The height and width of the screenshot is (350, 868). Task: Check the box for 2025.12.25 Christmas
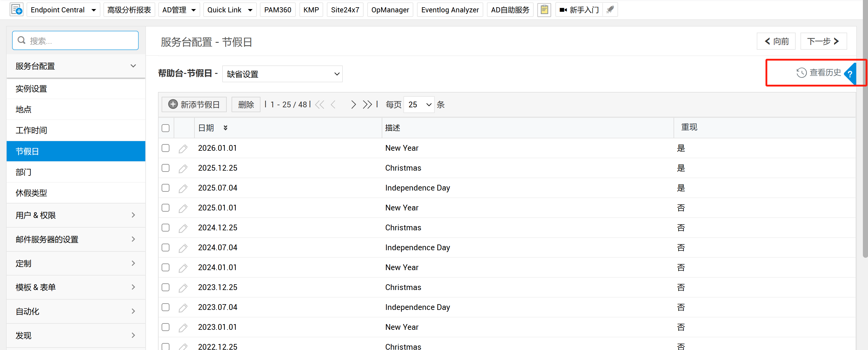click(166, 168)
